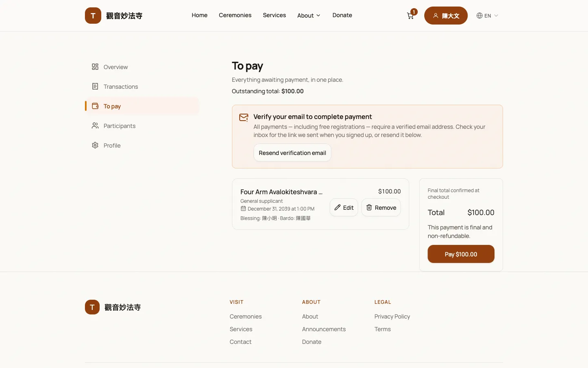This screenshot has height=368, width=588.
Task: Click the pencil icon on Edit
Action: coord(337,208)
